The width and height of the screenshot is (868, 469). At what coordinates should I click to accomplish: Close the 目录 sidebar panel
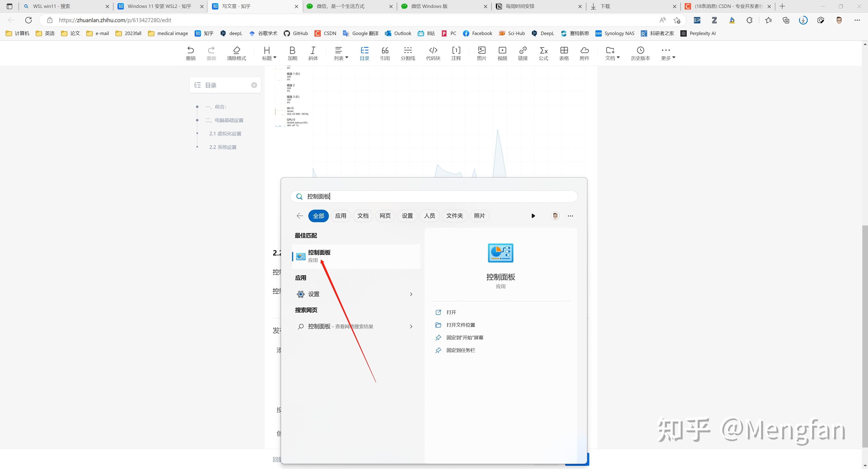pos(254,85)
